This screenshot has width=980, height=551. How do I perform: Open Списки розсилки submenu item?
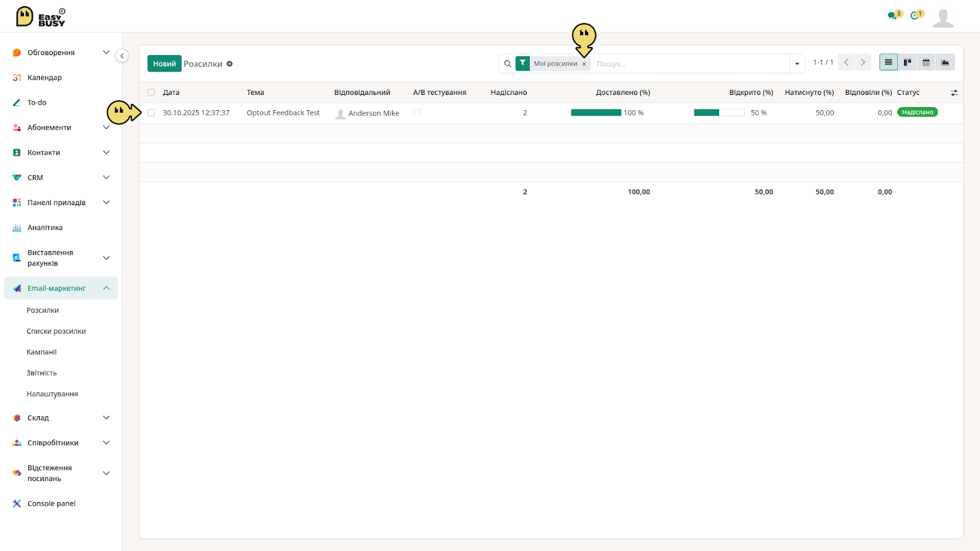tap(56, 331)
